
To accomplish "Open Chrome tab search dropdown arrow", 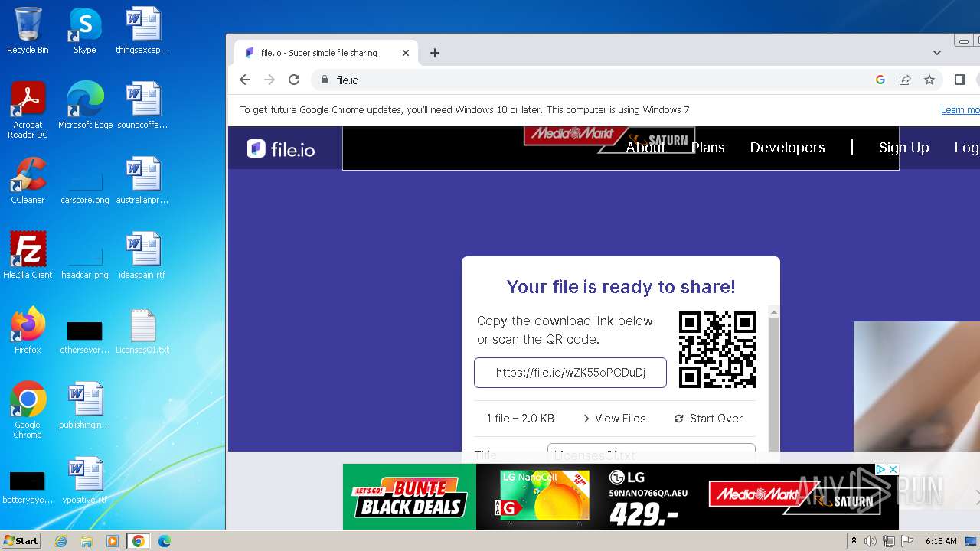I will point(937,53).
